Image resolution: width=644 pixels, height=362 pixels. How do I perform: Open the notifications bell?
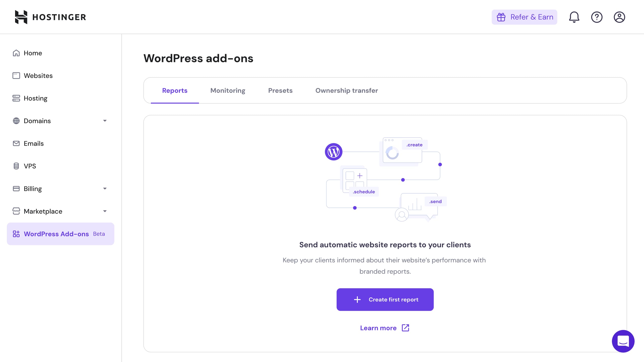tap(574, 17)
